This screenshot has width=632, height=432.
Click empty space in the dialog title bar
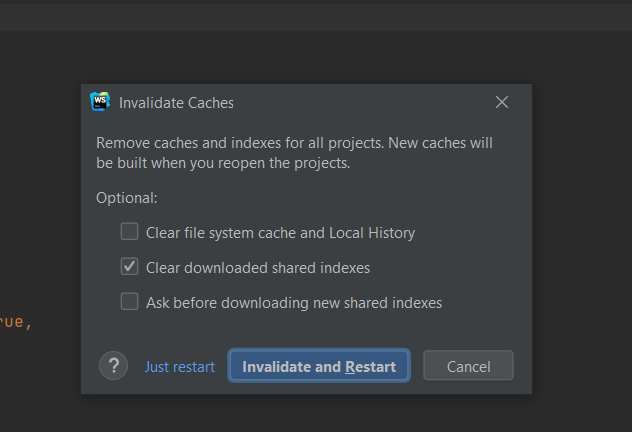coord(360,102)
